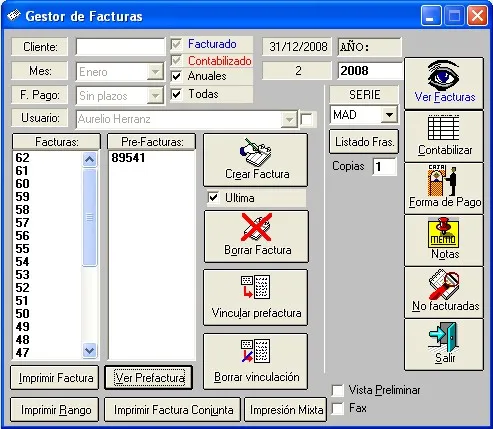Click the SERIE header button
Image resolution: width=493 pixels, height=429 pixels.
(364, 95)
